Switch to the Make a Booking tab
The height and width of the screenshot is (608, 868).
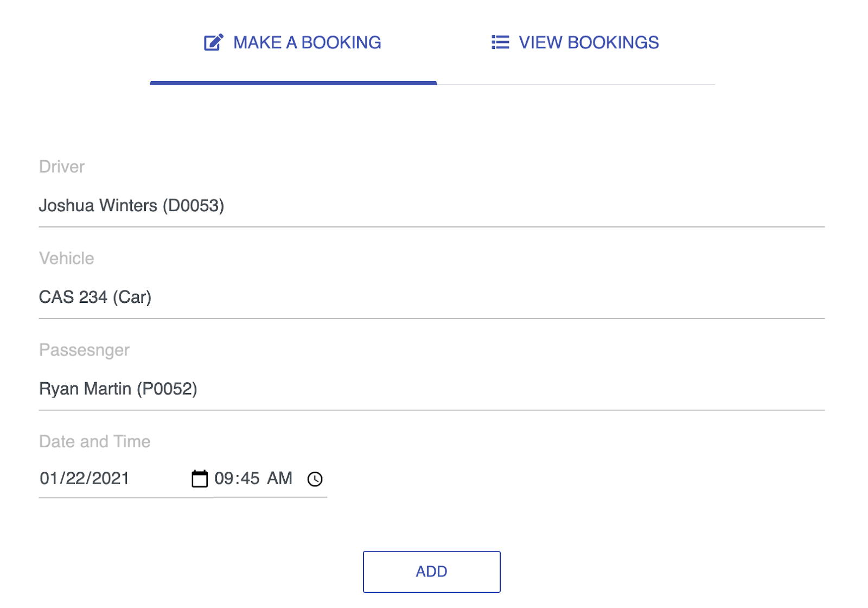pos(293,43)
